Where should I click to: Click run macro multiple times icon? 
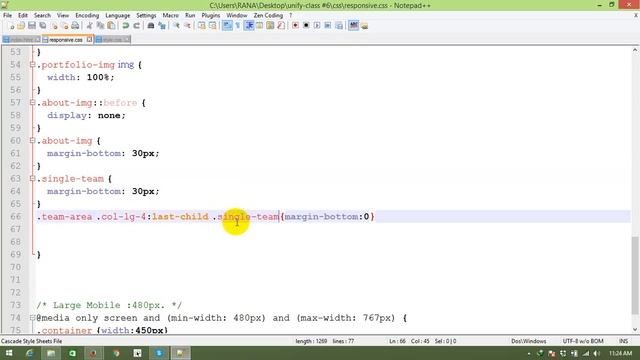327,26
